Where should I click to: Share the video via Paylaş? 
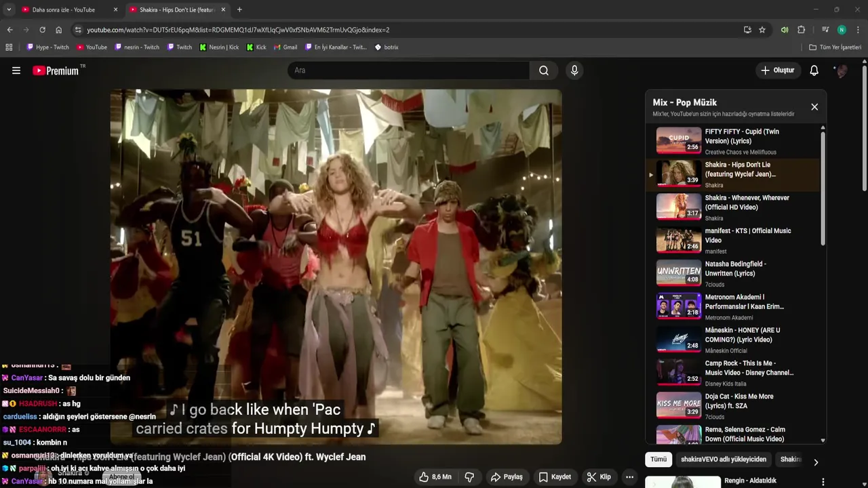(x=507, y=477)
